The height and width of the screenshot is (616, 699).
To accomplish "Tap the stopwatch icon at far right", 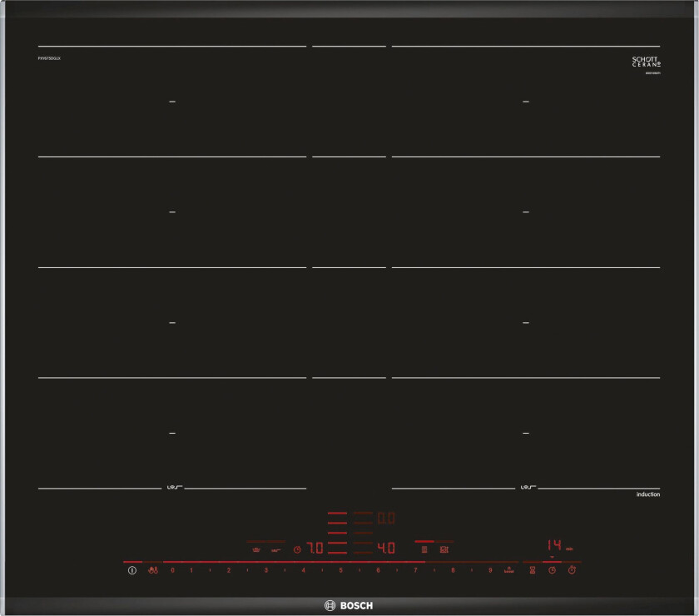I will 572,570.
